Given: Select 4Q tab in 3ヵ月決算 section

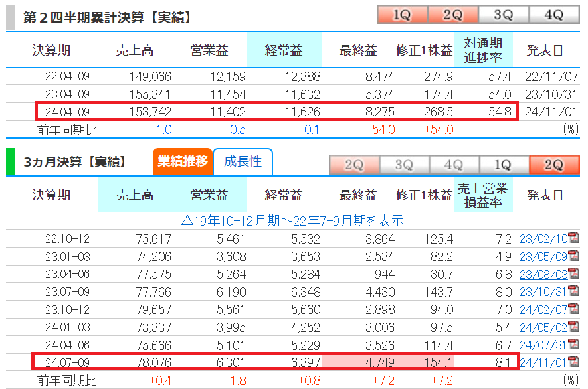Looking at the screenshot, I should point(454,165).
